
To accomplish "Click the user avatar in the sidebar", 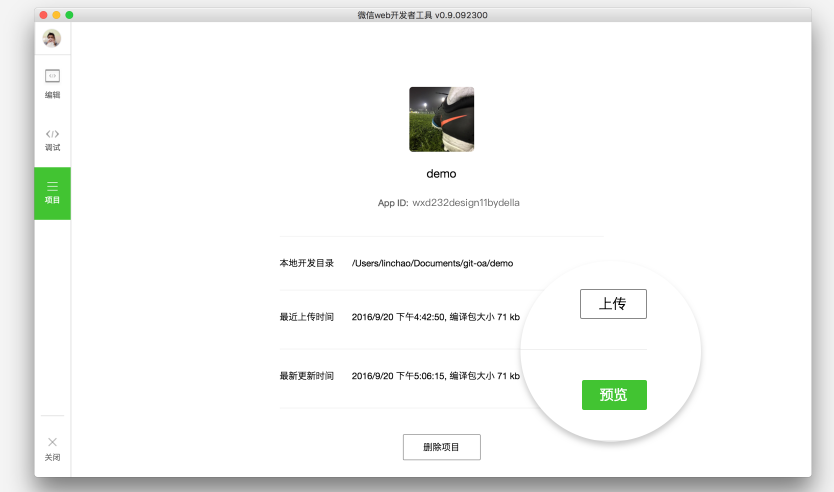I will point(52,39).
